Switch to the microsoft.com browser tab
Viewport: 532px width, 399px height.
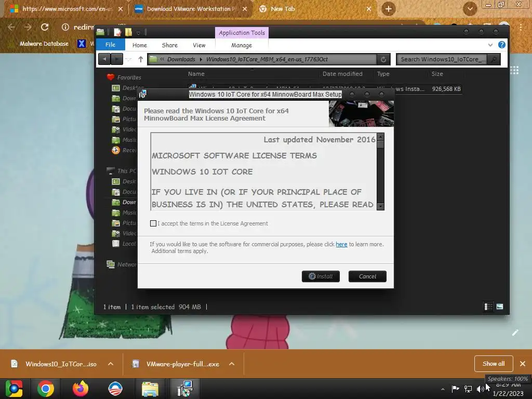67,9
